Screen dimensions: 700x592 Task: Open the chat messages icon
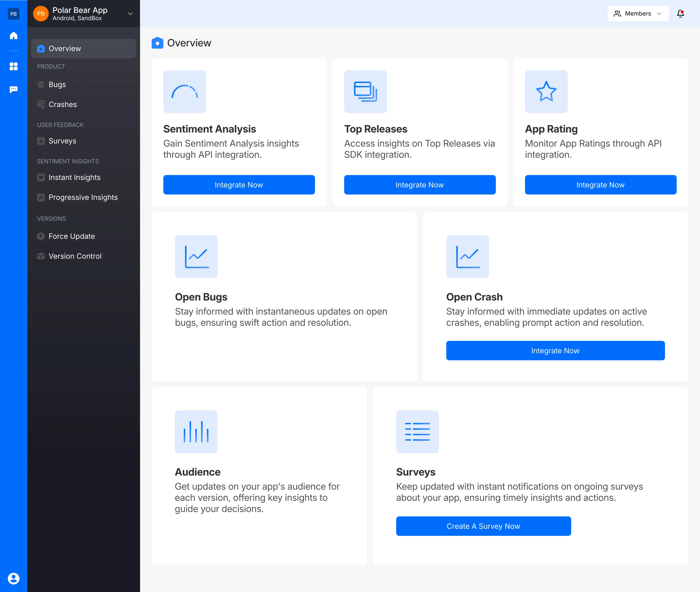(13, 90)
